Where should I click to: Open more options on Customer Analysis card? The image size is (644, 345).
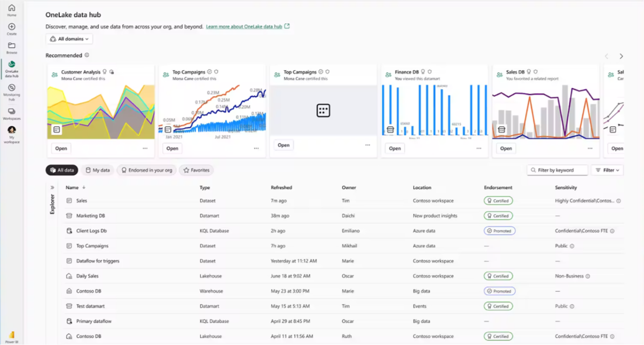click(145, 148)
